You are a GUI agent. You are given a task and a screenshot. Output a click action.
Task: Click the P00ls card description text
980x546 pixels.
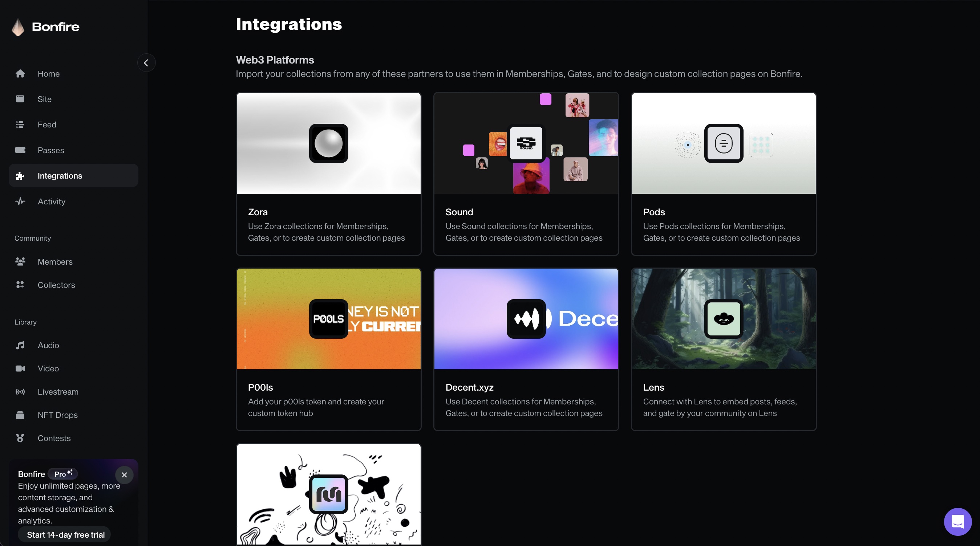pyautogui.click(x=316, y=407)
